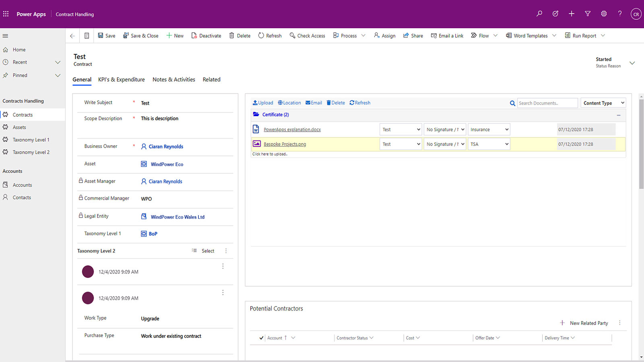Open the TSA dropdown for Bespoke Projects.png
The height and width of the screenshot is (362, 644).
pyautogui.click(x=489, y=144)
